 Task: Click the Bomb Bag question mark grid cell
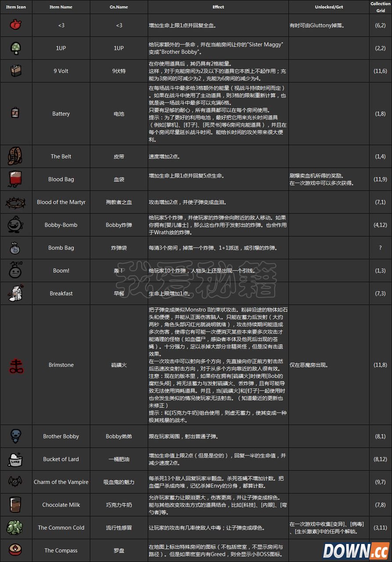pyautogui.click(x=381, y=248)
